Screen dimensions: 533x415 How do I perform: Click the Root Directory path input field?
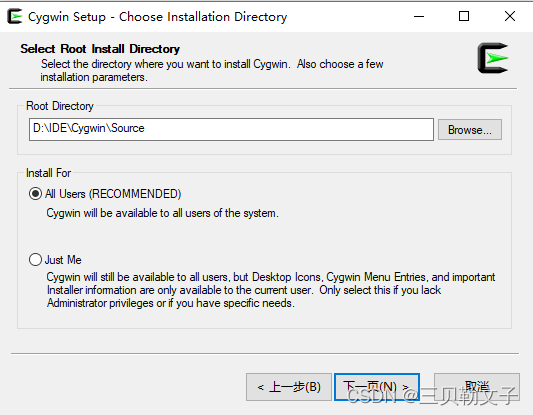(x=231, y=129)
